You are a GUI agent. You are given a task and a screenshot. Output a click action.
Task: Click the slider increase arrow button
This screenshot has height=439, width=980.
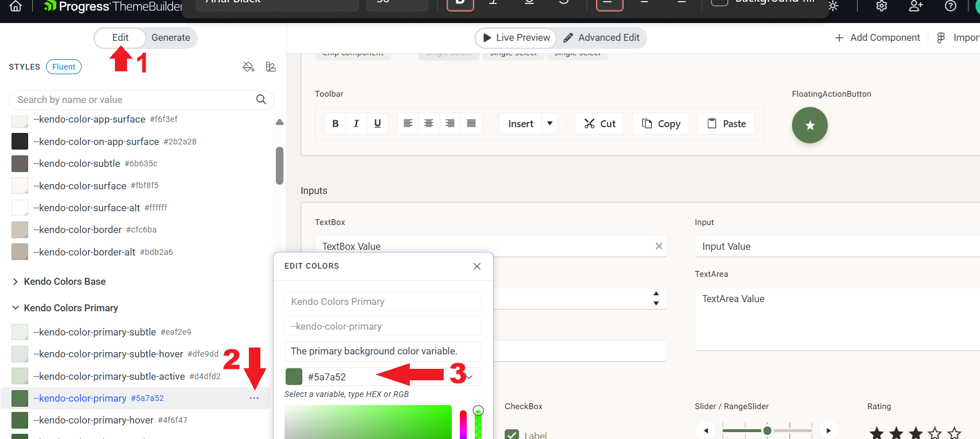(828, 430)
